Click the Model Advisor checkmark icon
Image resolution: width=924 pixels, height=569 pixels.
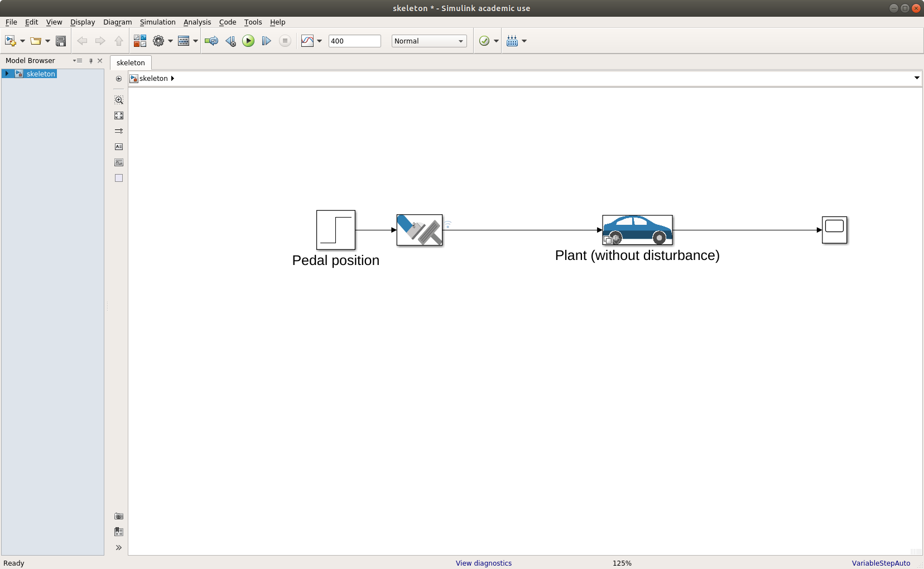[x=484, y=41]
